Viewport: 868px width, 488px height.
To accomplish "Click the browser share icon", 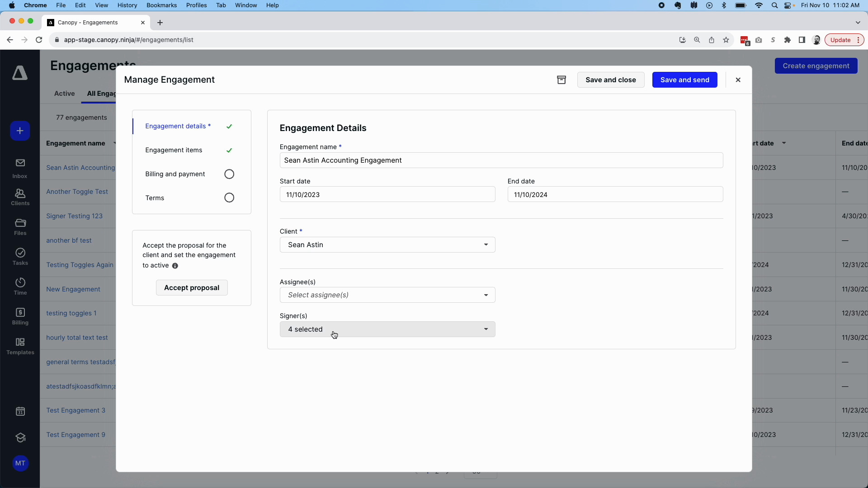I will coord(712,40).
